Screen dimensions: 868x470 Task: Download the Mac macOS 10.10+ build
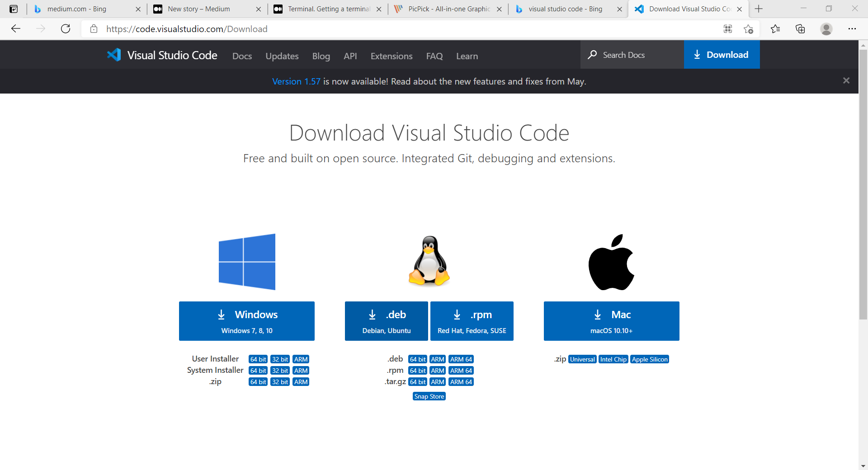click(x=612, y=321)
